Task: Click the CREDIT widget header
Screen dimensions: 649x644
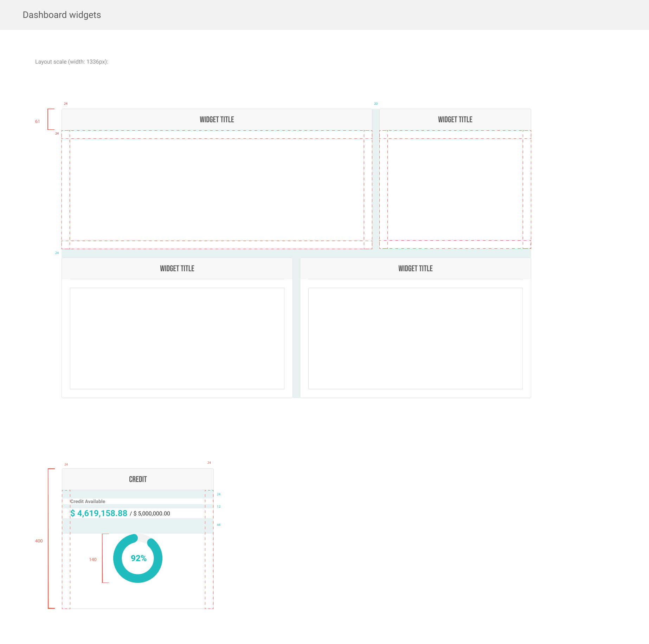Action: point(138,479)
